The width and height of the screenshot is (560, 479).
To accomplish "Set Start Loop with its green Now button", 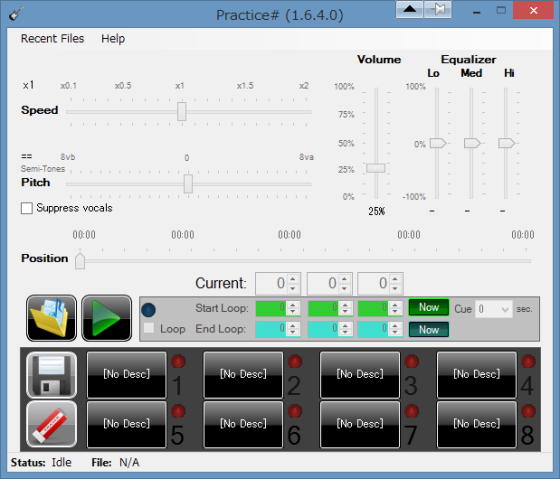I will pyautogui.click(x=429, y=307).
